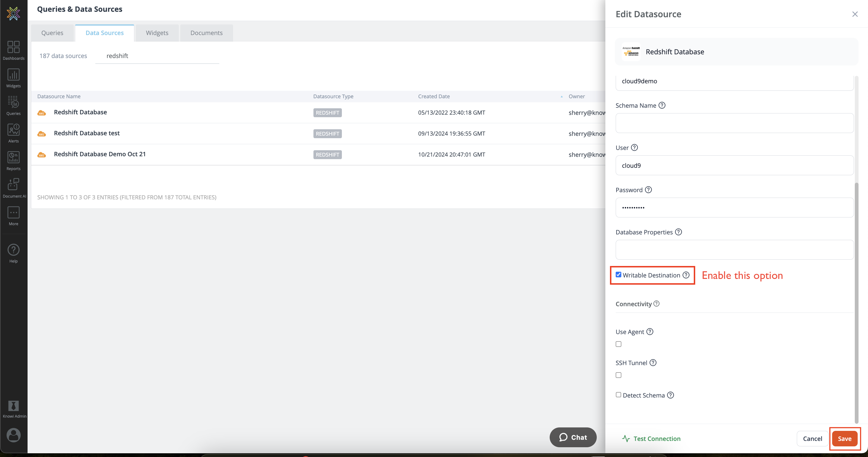Open Document AI in sidebar
868x457 pixels.
13,188
